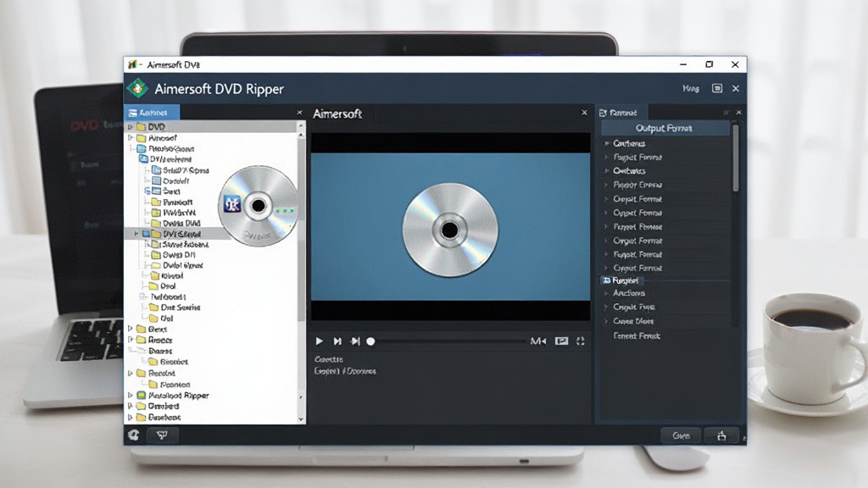Open the header menu list icon

coord(717,88)
